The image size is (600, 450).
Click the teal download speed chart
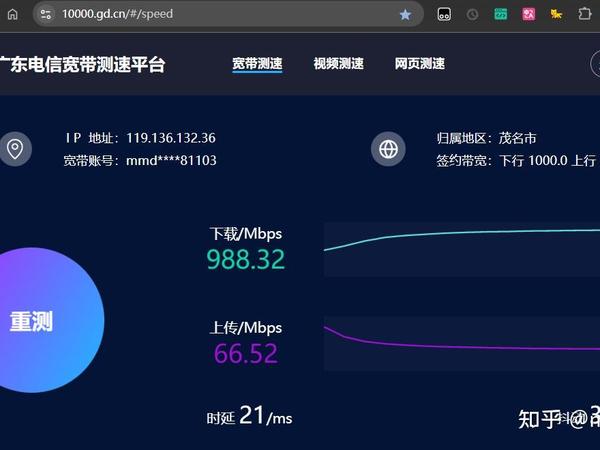pos(462,249)
